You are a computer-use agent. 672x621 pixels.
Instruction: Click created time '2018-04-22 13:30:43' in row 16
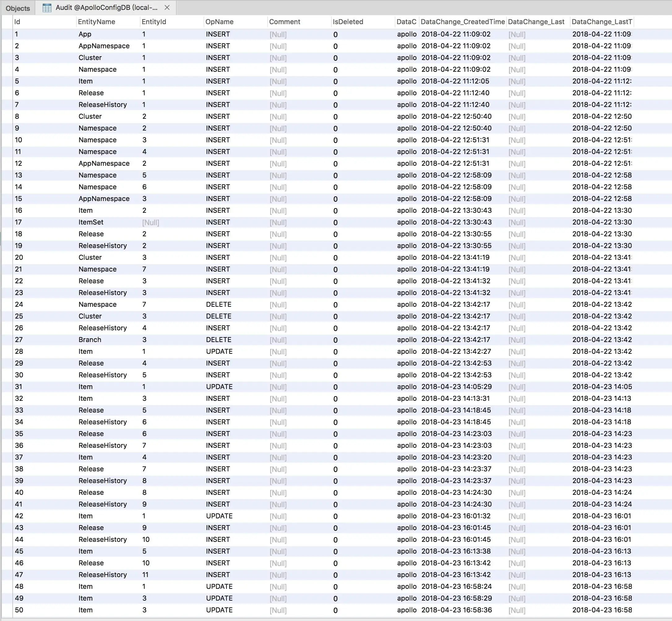456,211
